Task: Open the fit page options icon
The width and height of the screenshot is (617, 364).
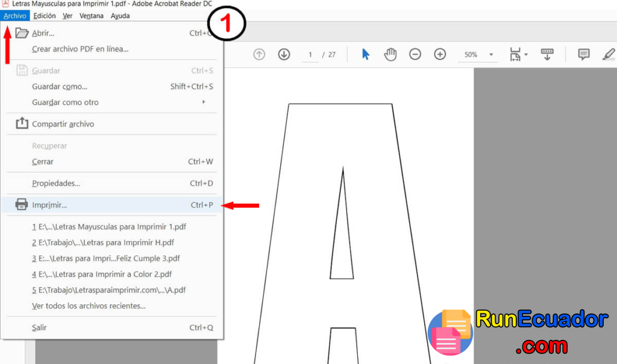Action: [x=515, y=54]
